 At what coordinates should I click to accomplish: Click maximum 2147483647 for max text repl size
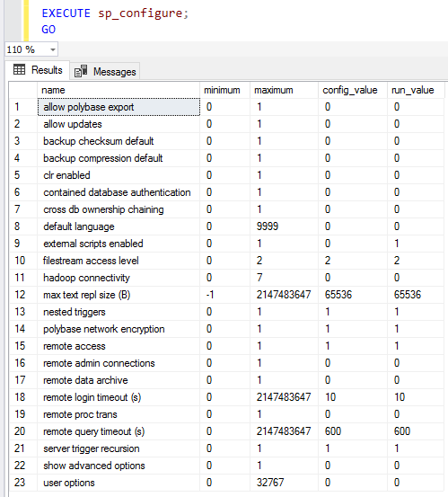pos(284,295)
